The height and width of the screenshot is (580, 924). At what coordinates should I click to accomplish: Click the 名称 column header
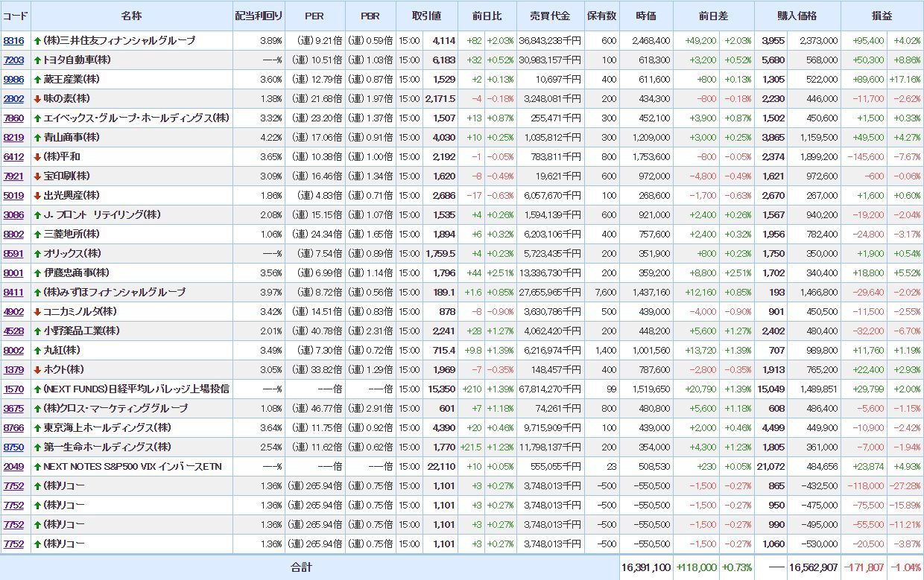131,16
